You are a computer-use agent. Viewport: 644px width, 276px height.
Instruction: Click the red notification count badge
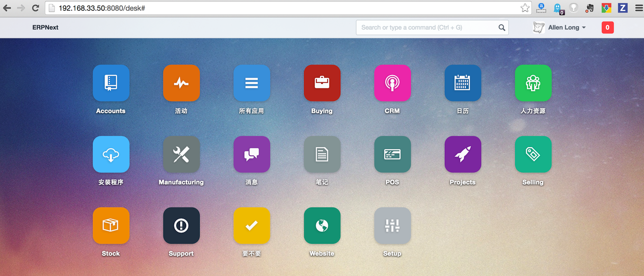pos(607,27)
